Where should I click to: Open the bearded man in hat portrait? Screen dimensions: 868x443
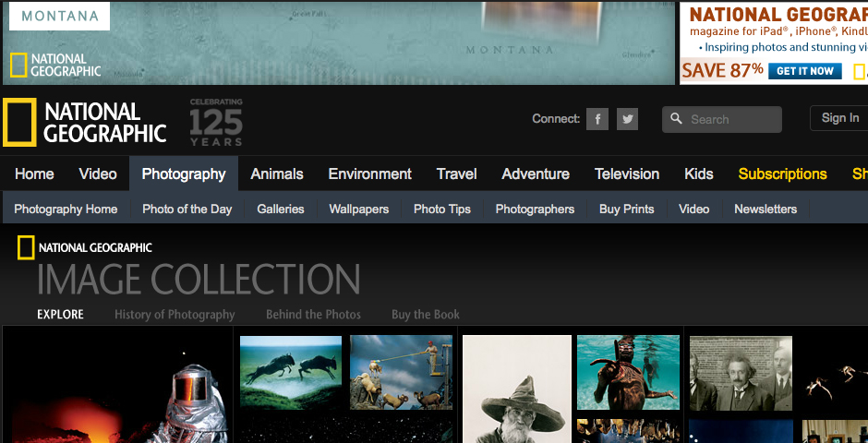click(517, 389)
